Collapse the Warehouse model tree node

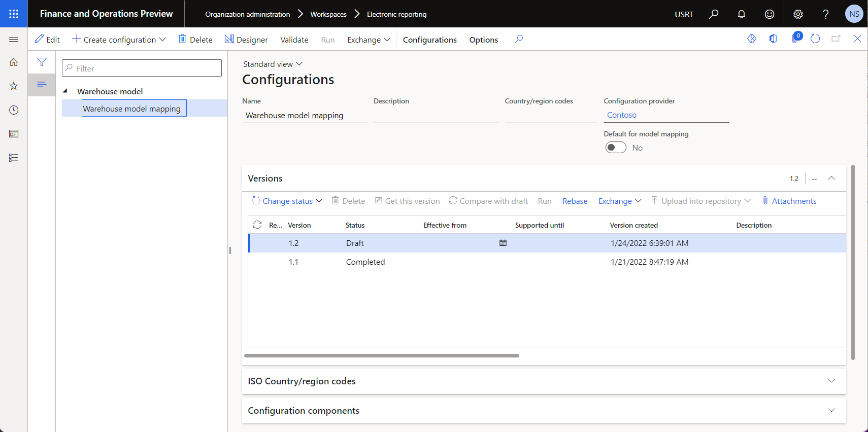[x=65, y=91]
